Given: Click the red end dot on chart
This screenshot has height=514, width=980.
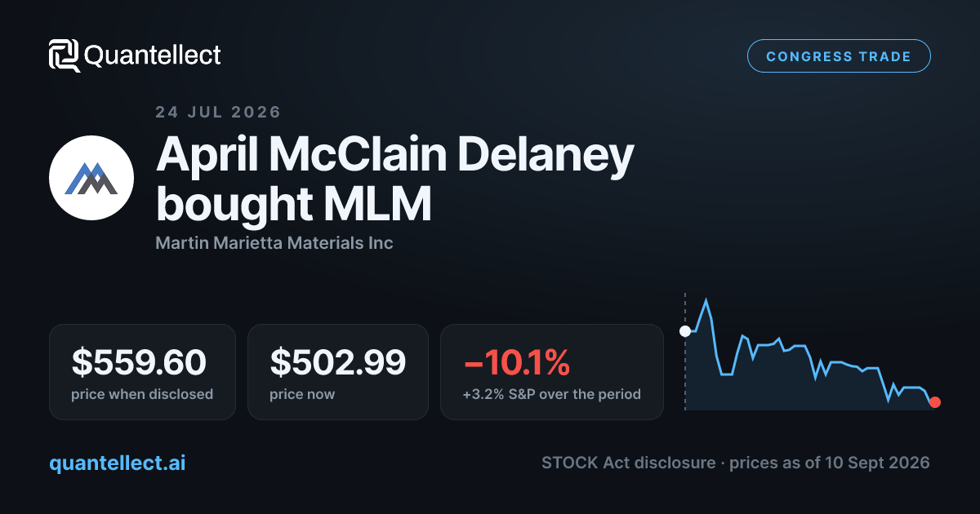Looking at the screenshot, I should [935, 402].
